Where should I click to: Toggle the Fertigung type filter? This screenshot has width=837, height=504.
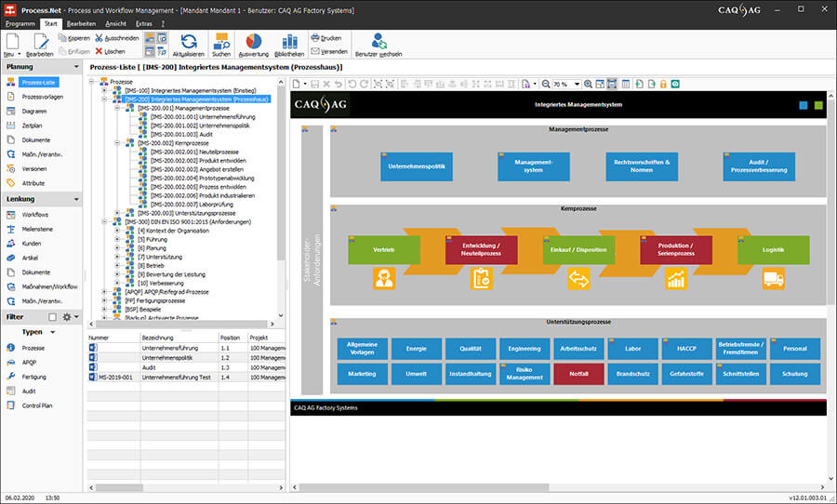[x=34, y=377]
